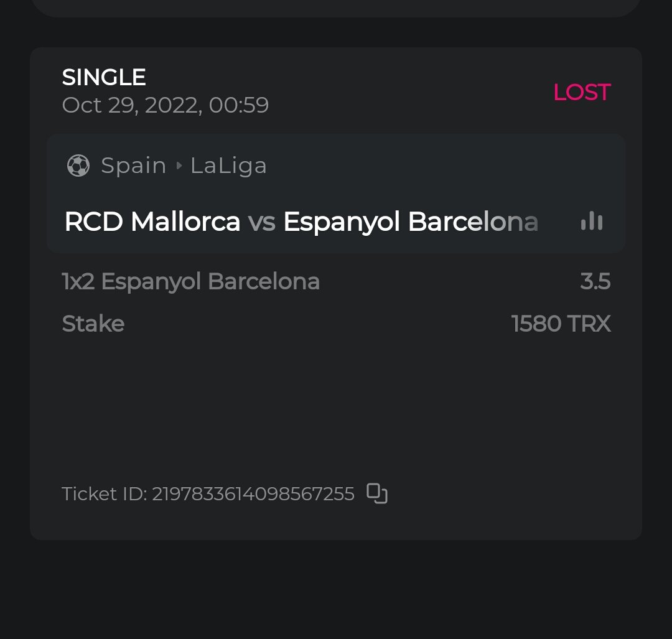Viewport: 672px width, 639px height.
Task: Click the 3.5 odds value
Action: [595, 282]
